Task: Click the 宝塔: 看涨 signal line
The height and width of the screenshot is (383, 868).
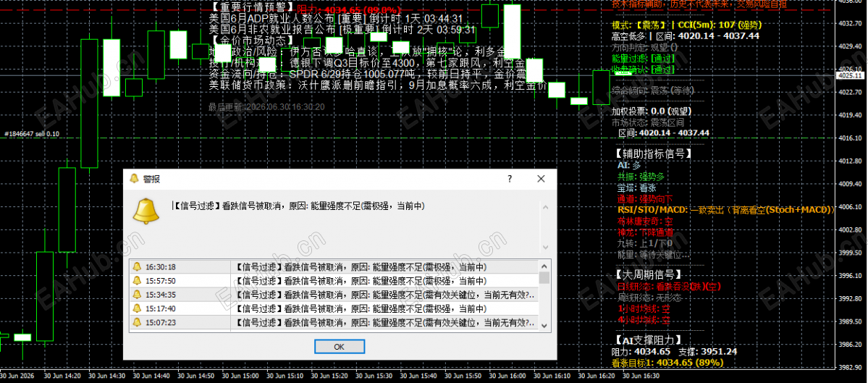Action: 636,188
